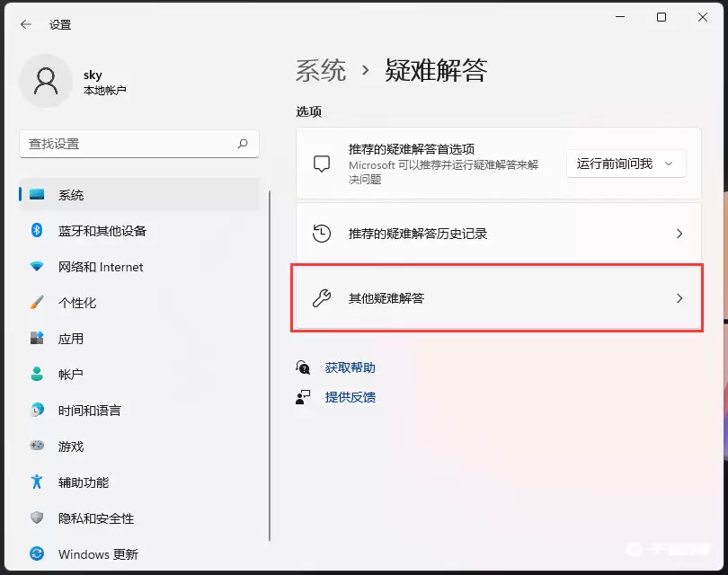Screen dimensions: 728x575
Task: Open the 运行前询问我 dropdown
Action: [626, 164]
